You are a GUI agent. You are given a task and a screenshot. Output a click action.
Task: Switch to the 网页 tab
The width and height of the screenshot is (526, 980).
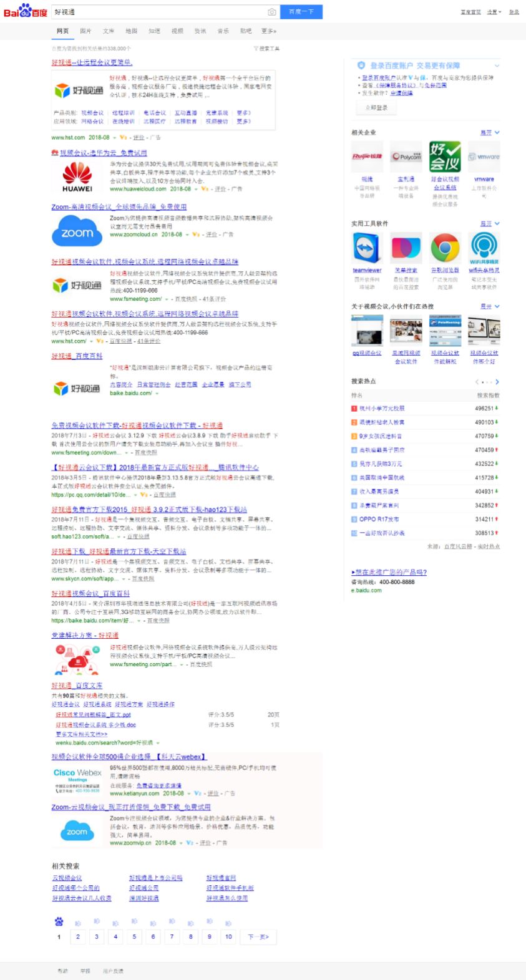click(62, 31)
